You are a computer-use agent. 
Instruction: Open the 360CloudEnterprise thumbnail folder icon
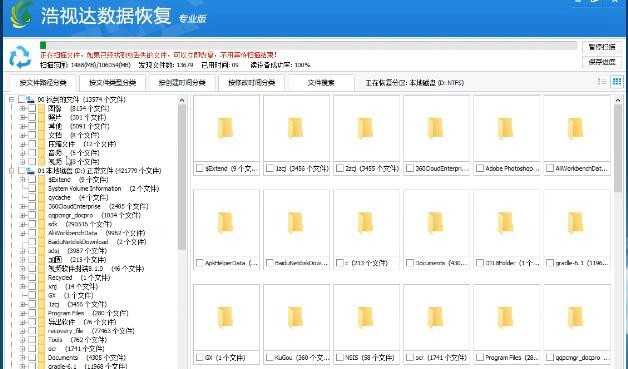coord(436,128)
